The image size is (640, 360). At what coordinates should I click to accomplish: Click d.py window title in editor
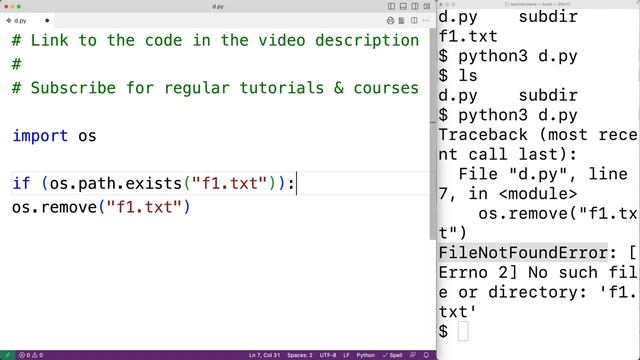[218, 7]
